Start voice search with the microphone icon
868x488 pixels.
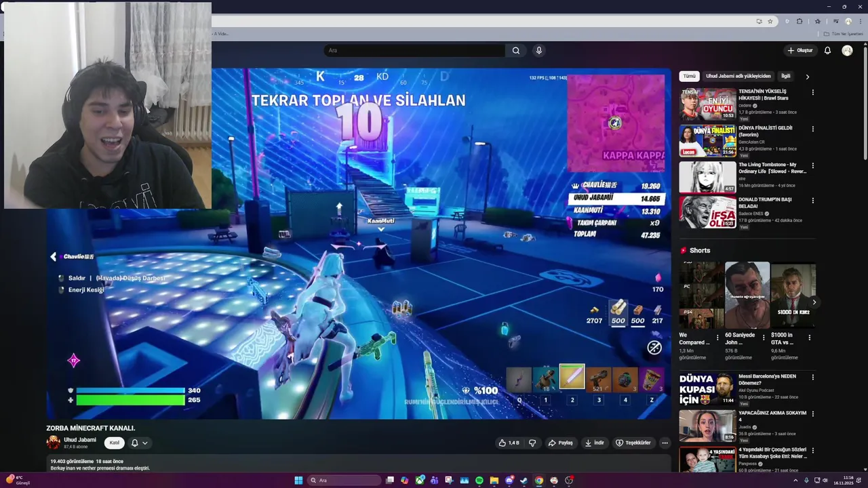(x=539, y=50)
